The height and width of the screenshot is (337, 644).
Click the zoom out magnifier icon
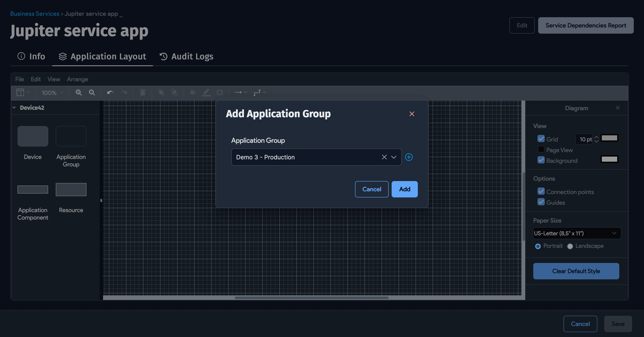point(92,93)
